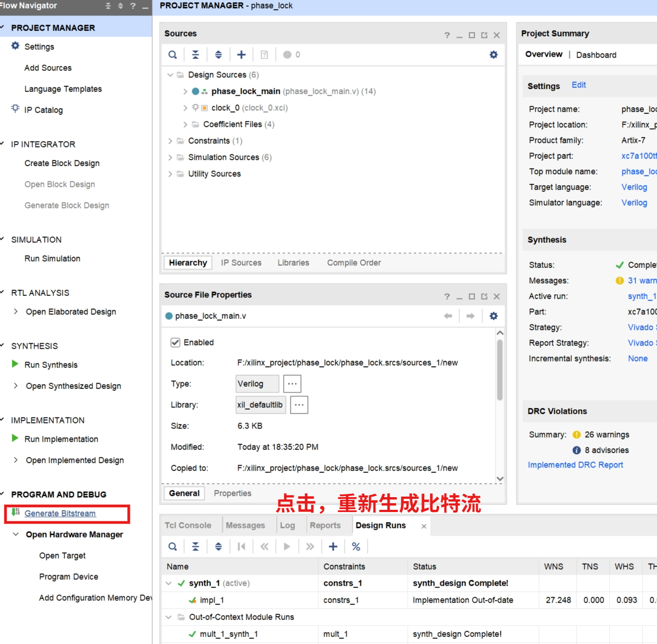Expand the Constraints folder

(x=170, y=141)
